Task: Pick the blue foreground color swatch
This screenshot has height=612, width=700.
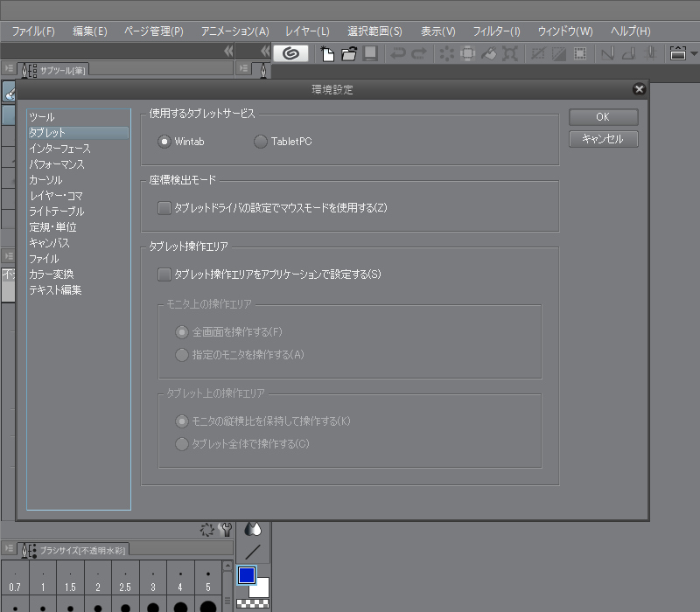Action: point(246,575)
